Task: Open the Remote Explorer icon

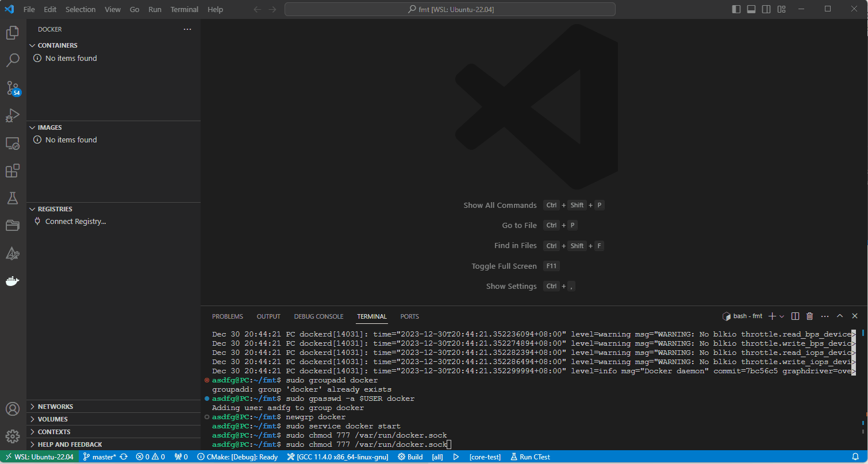Action: pyautogui.click(x=13, y=143)
